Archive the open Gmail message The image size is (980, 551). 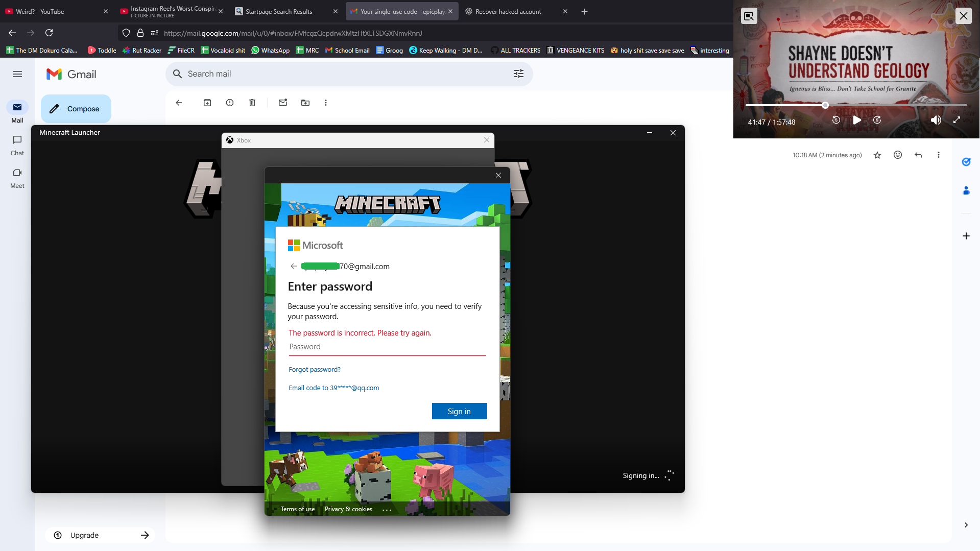(x=207, y=103)
